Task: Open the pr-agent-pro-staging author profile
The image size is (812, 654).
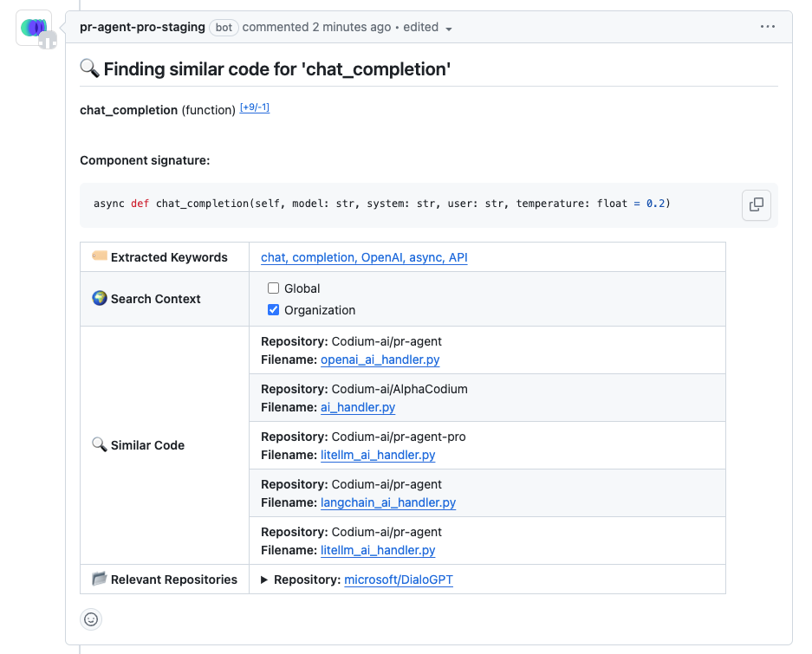Action: (142, 27)
